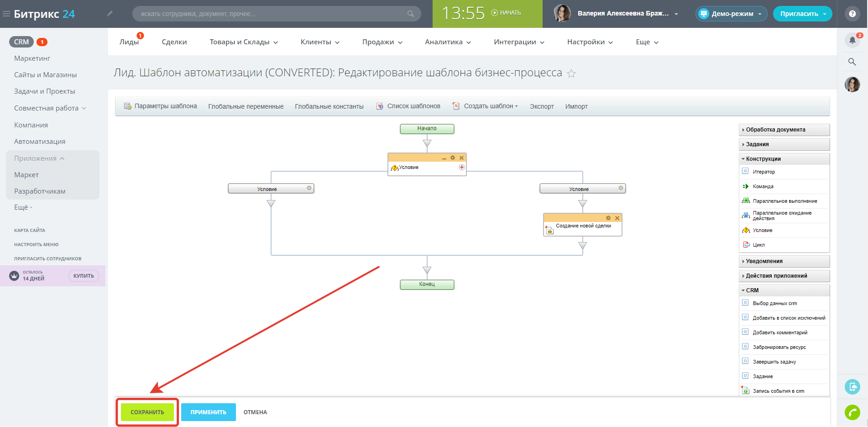Open gear settings on the left 'Условие' branch
The width and height of the screenshot is (868, 427).
(309, 188)
